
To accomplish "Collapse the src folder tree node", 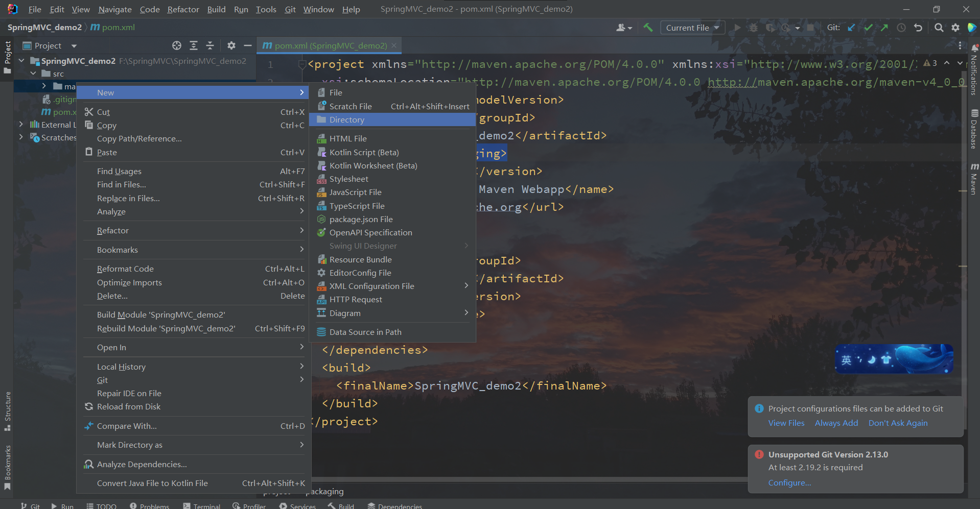I will [x=33, y=74].
